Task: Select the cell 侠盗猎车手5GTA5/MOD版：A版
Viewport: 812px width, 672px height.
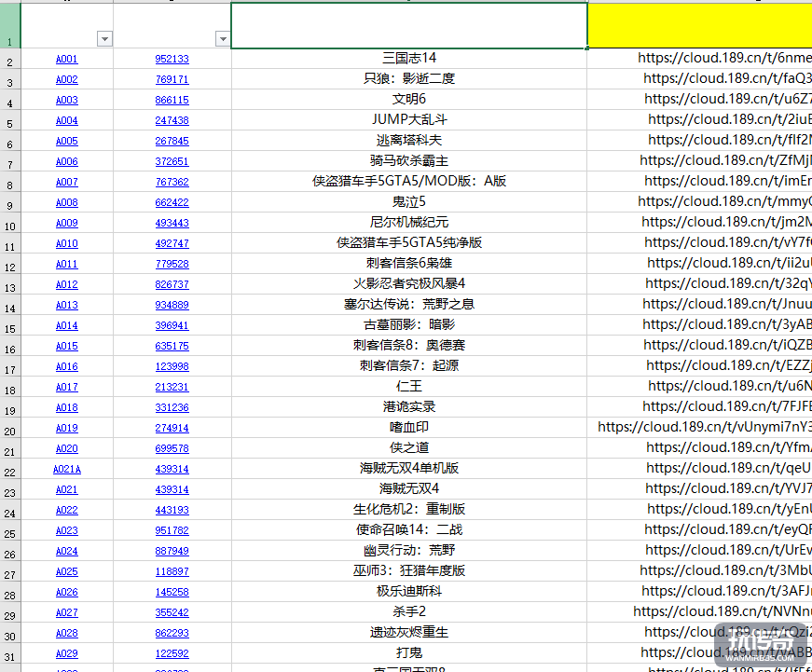Action: click(409, 181)
